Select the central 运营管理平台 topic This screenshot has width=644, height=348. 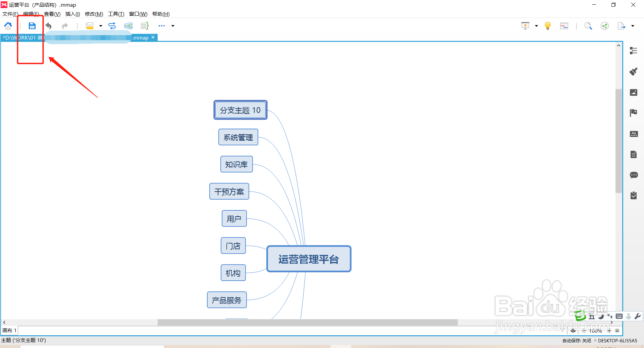point(309,259)
